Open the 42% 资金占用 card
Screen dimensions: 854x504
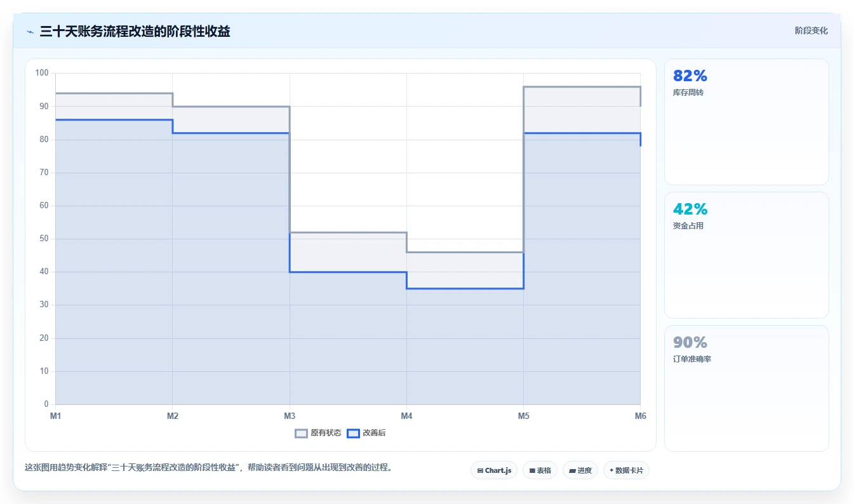tap(746, 255)
